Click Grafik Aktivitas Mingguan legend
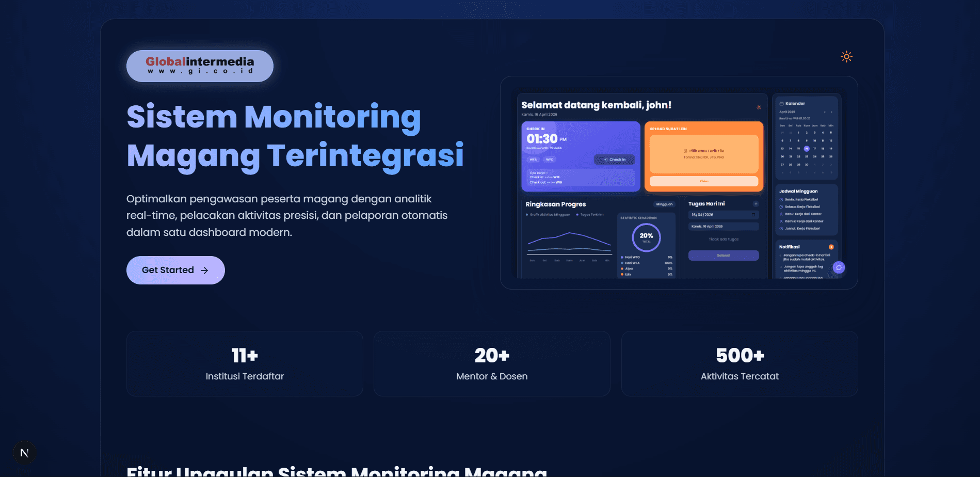Image resolution: width=980 pixels, height=477 pixels. pos(548,215)
